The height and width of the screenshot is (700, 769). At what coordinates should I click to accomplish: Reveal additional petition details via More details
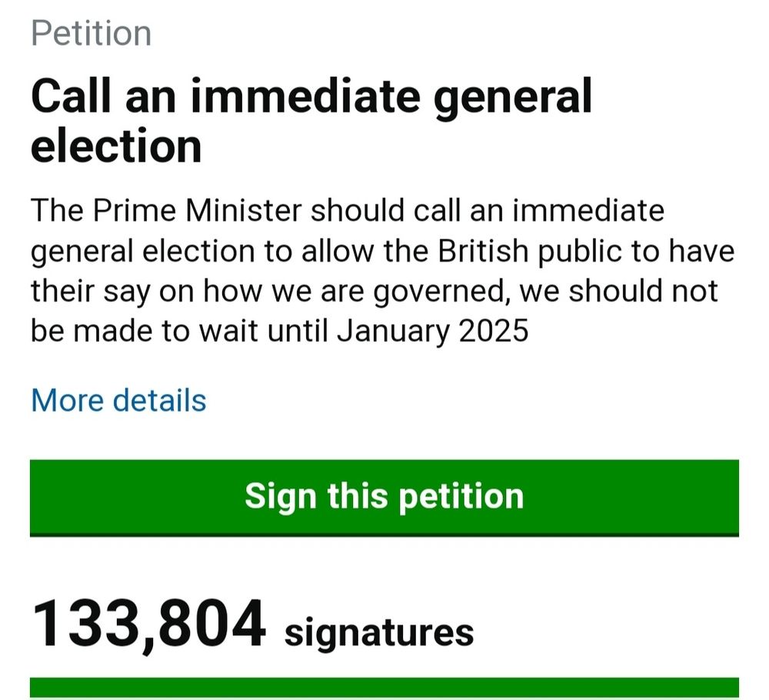coord(117,400)
